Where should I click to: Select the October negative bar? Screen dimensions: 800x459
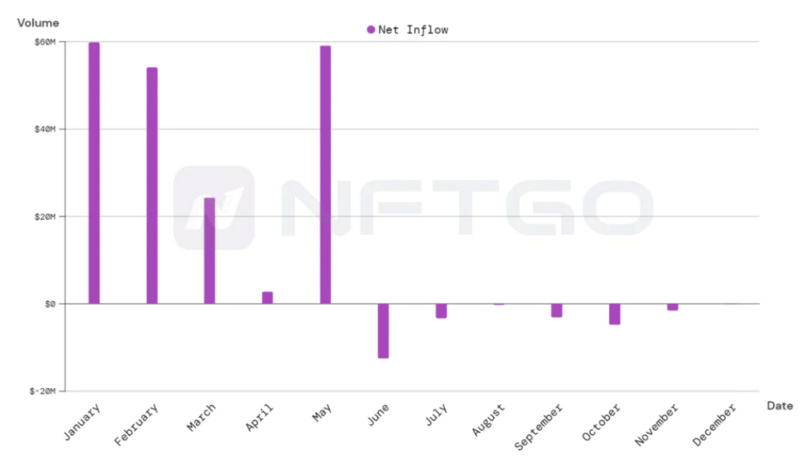click(614, 314)
